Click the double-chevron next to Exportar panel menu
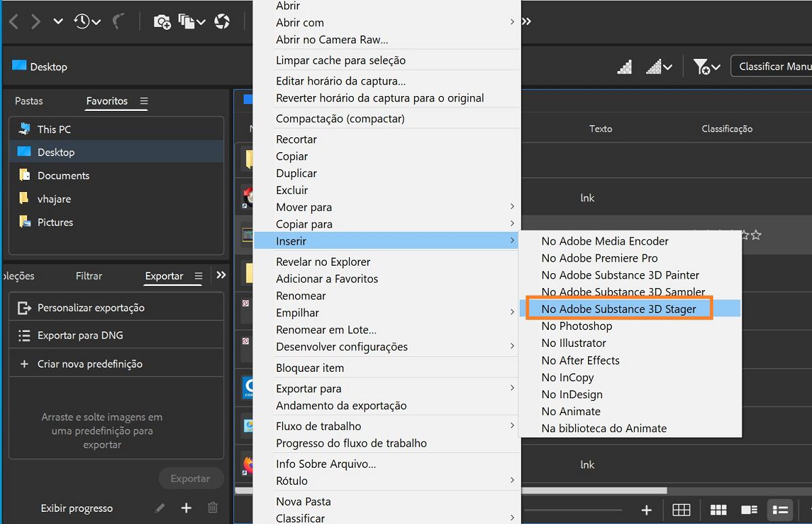Screen dimensions: 812x524 (x=221, y=275)
